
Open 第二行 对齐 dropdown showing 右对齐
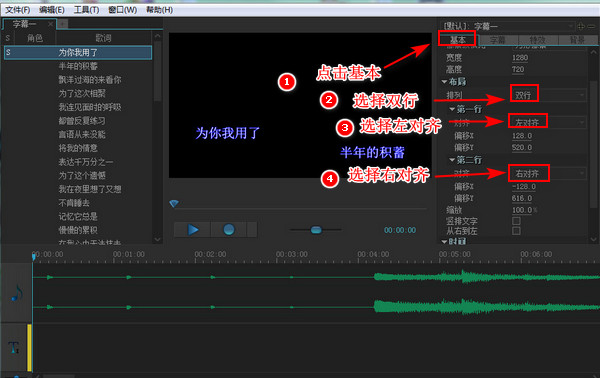tap(548, 173)
